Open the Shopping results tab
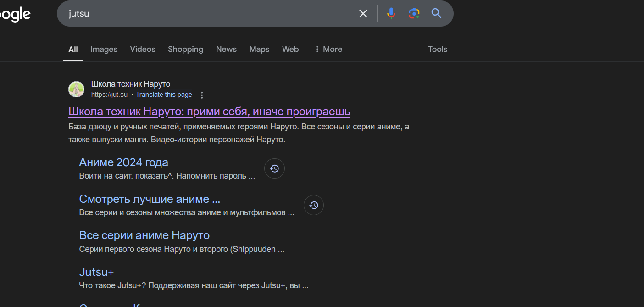This screenshot has width=644, height=307. pos(185,49)
